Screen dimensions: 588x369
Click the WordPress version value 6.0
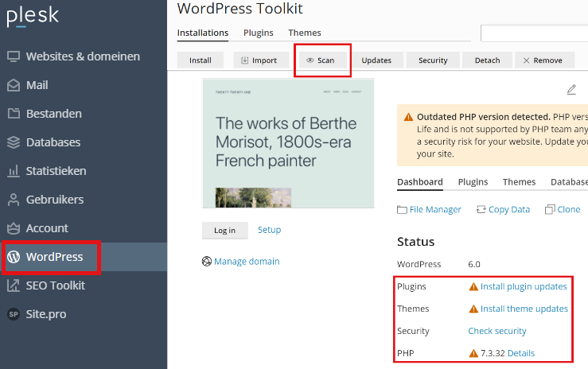tap(474, 265)
